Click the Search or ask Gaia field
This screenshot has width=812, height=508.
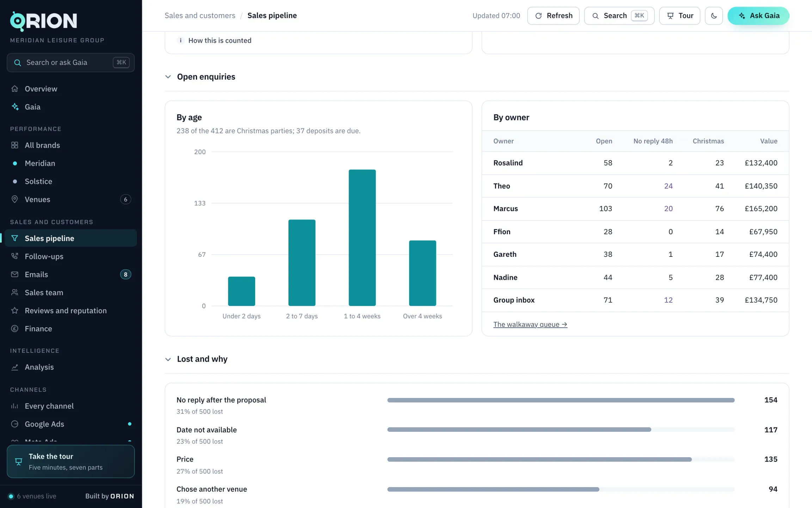click(70, 62)
